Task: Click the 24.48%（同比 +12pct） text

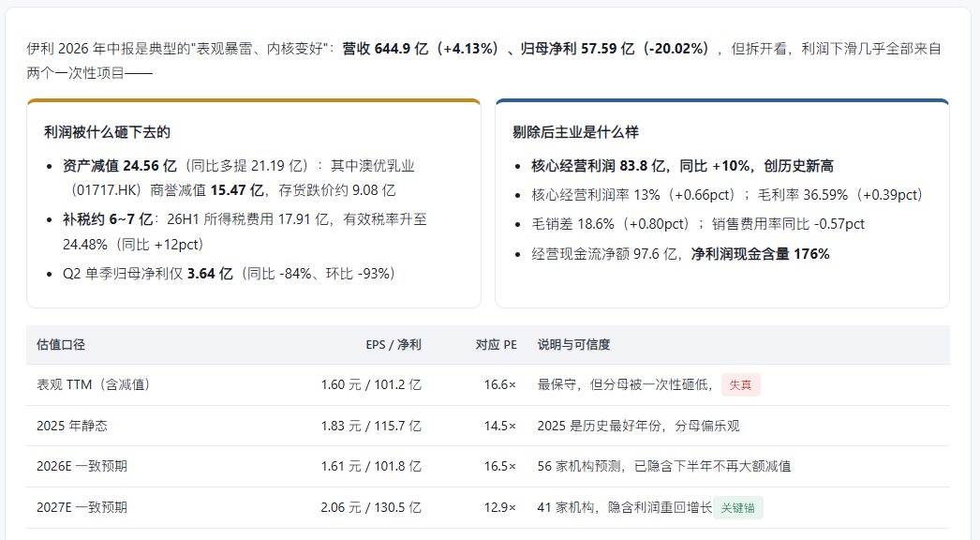Action: click(x=133, y=245)
